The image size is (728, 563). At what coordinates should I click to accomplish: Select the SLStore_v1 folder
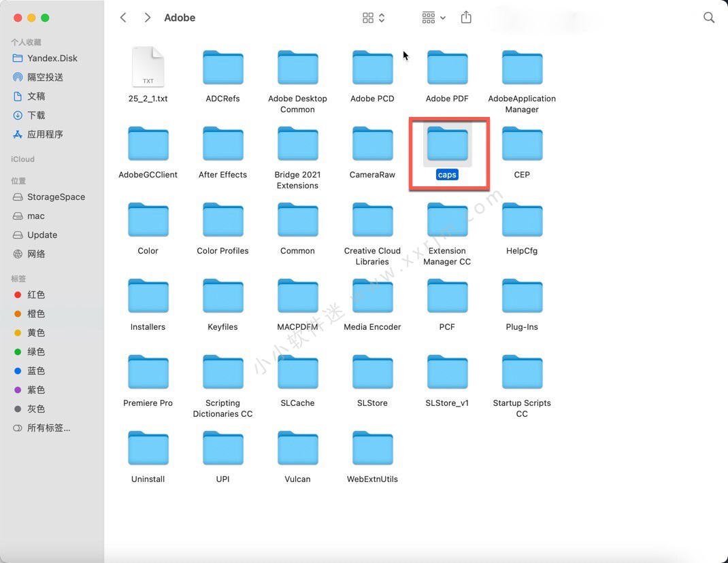click(x=447, y=372)
